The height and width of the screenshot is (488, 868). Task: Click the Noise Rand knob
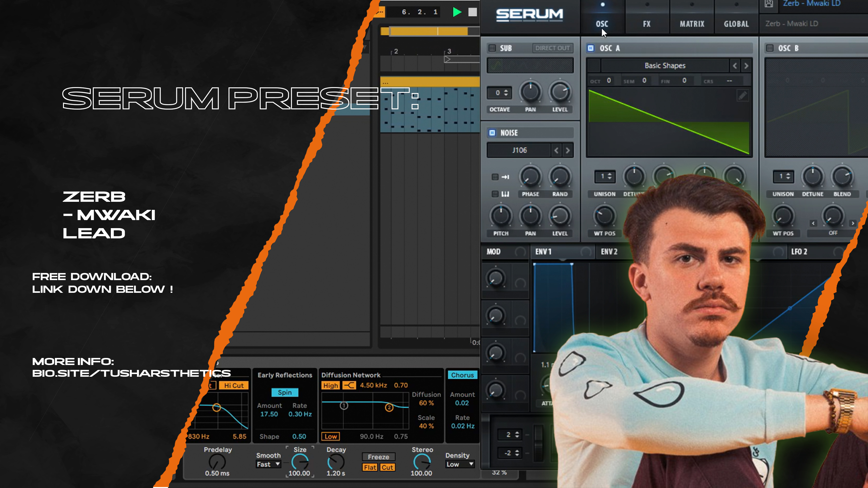coord(560,176)
